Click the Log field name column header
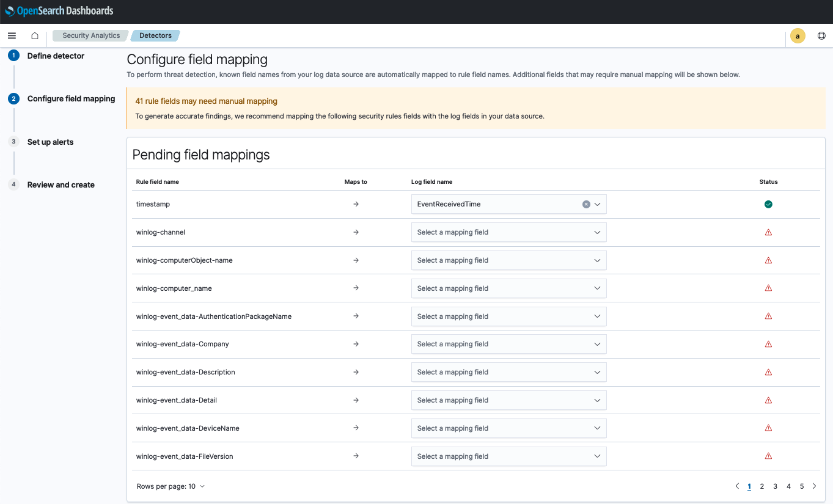This screenshot has width=833, height=504. (x=431, y=182)
